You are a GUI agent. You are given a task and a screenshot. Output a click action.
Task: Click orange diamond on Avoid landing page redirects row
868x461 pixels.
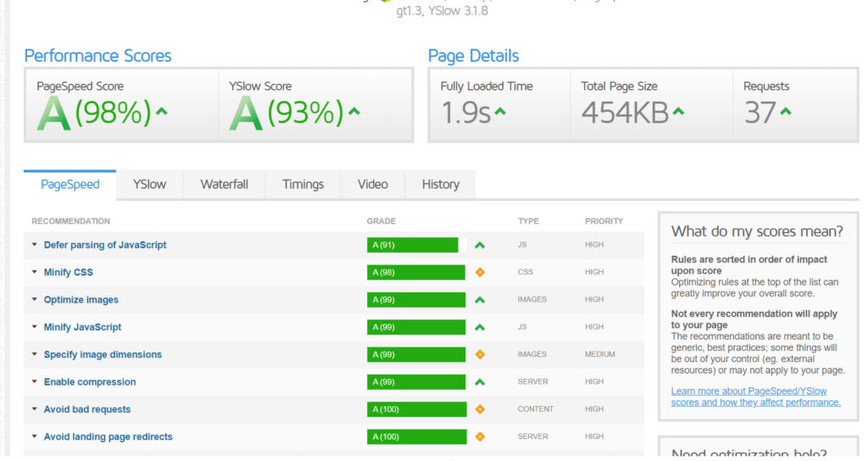pyautogui.click(x=480, y=436)
